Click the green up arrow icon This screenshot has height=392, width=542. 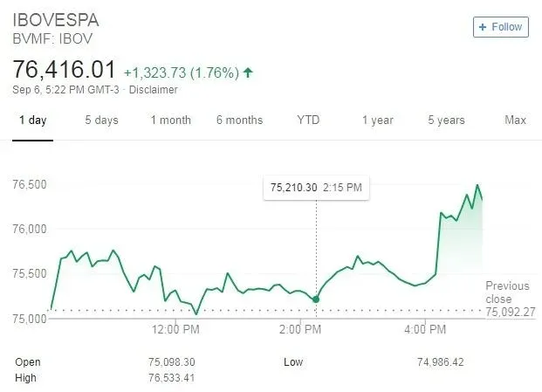[x=249, y=72]
